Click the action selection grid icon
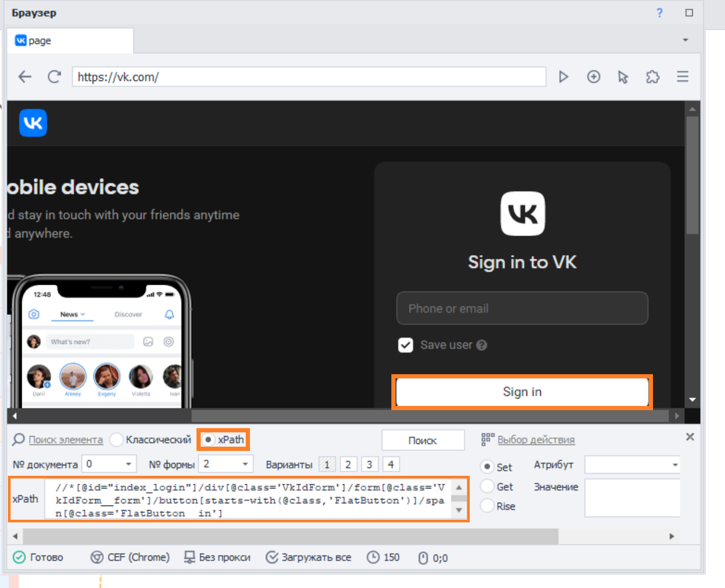725x588 pixels. click(488, 439)
